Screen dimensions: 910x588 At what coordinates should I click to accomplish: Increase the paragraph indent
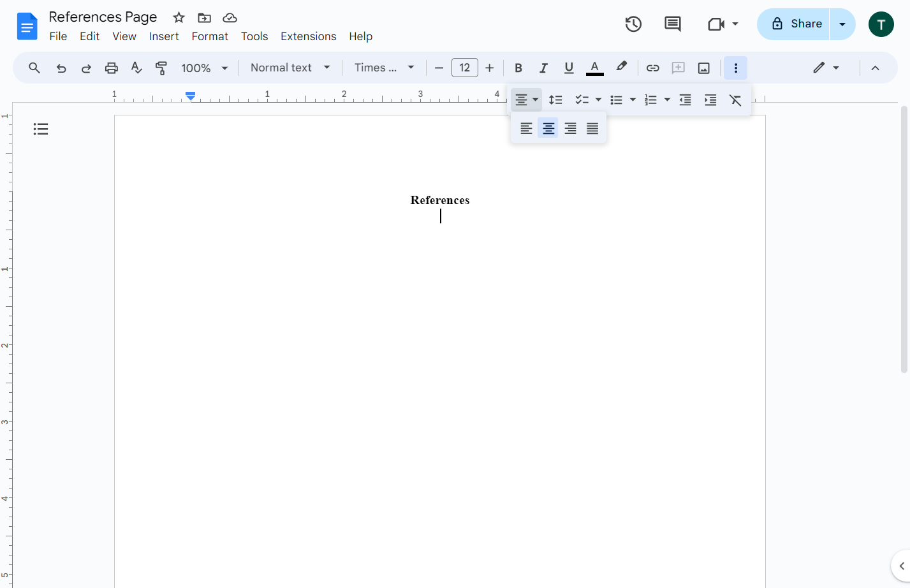(710, 100)
